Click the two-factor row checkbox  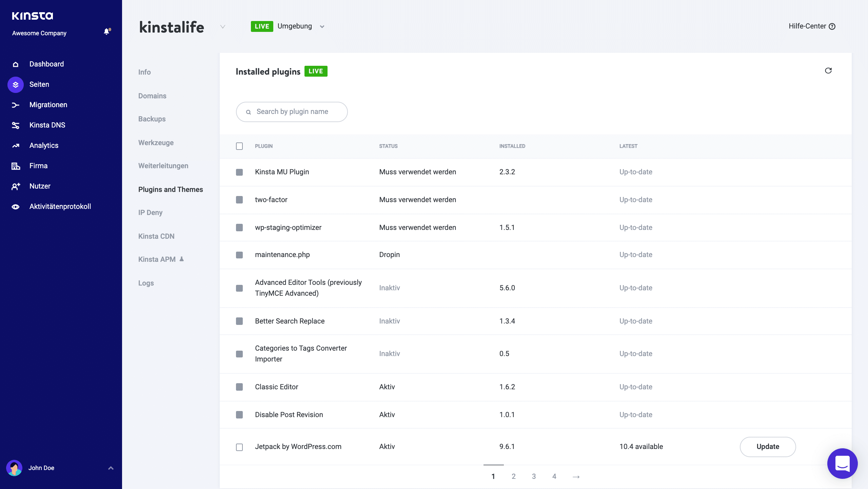[x=239, y=200]
